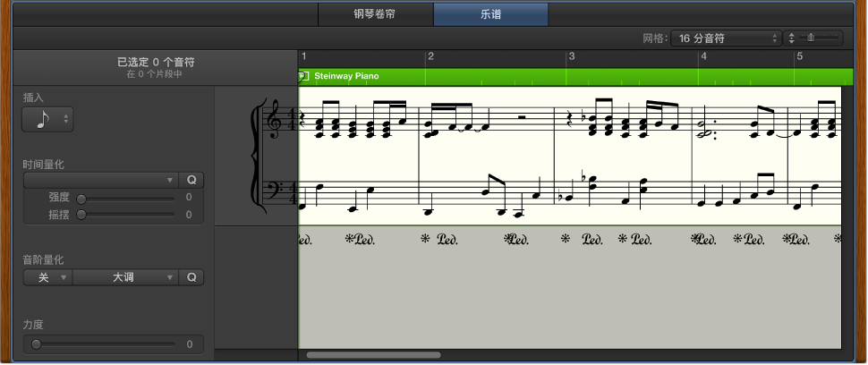This screenshot has width=868, height=365.
Task: Click the 已选定 0 个音符 status text
Action: (156, 62)
